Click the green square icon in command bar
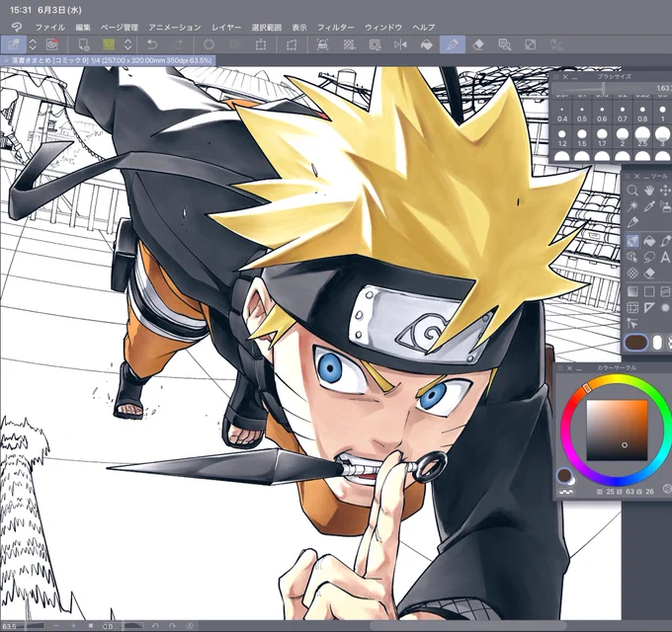The width and height of the screenshot is (672, 632). point(109,44)
